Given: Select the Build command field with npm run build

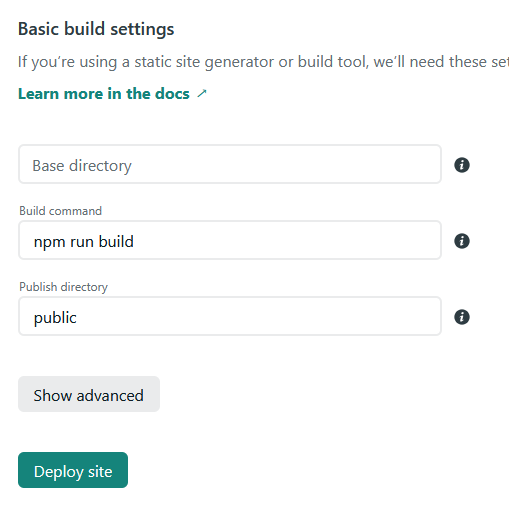Looking at the screenshot, I should (x=230, y=240).
